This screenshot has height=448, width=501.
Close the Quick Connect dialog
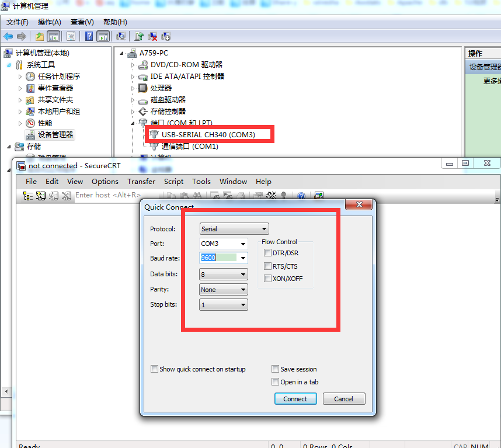click(359, 204)
